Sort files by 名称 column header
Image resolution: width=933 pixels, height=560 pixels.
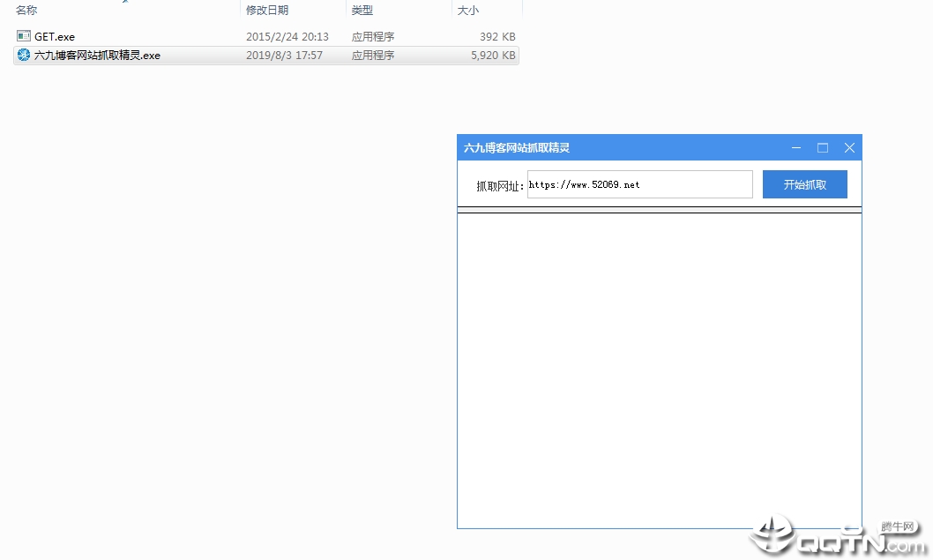(x=26, y=10)
